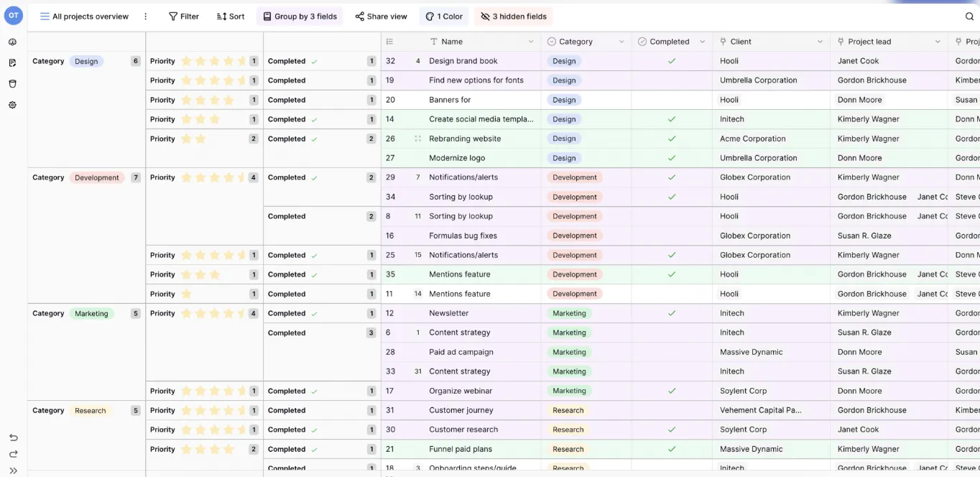Open the three-dot view options menu
This screenshot has width=980, height=477.
click(x=146, y=17)
